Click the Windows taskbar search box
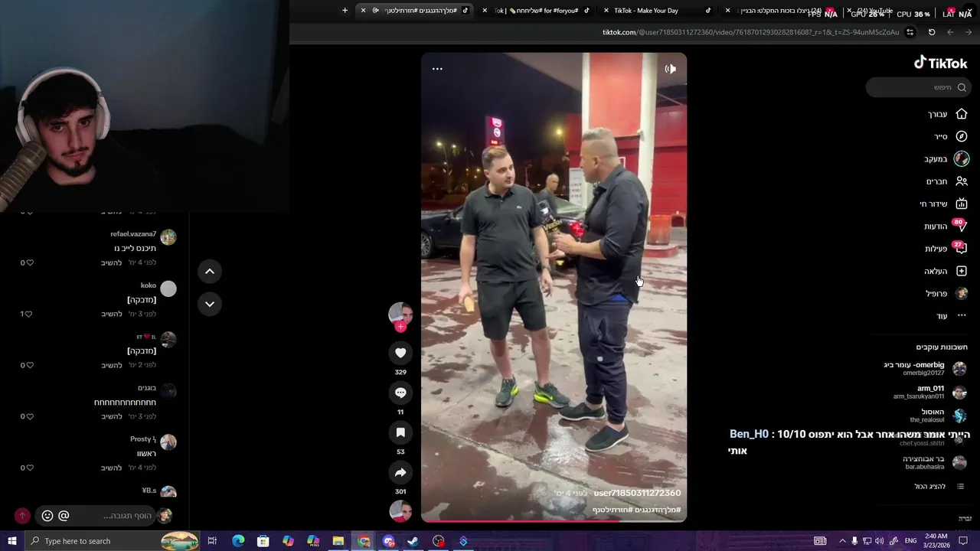This screenshot has height=551, width=980. [x=113, y=541]
